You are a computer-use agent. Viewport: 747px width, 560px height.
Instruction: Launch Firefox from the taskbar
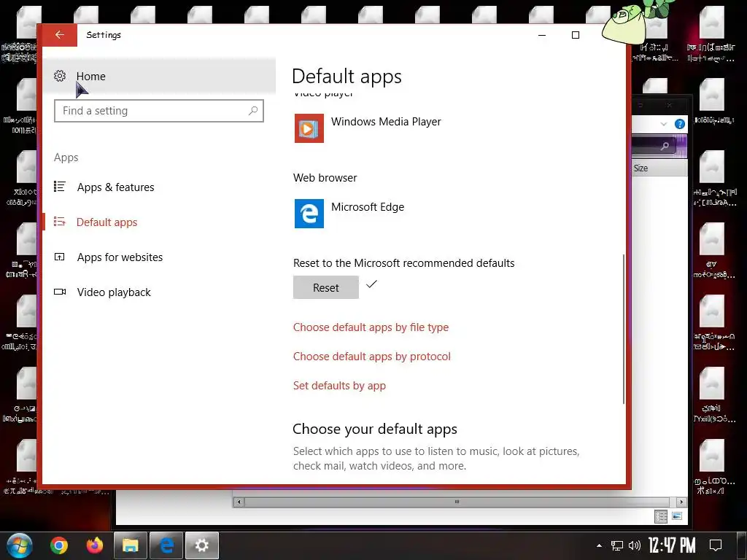click(95, 545)
